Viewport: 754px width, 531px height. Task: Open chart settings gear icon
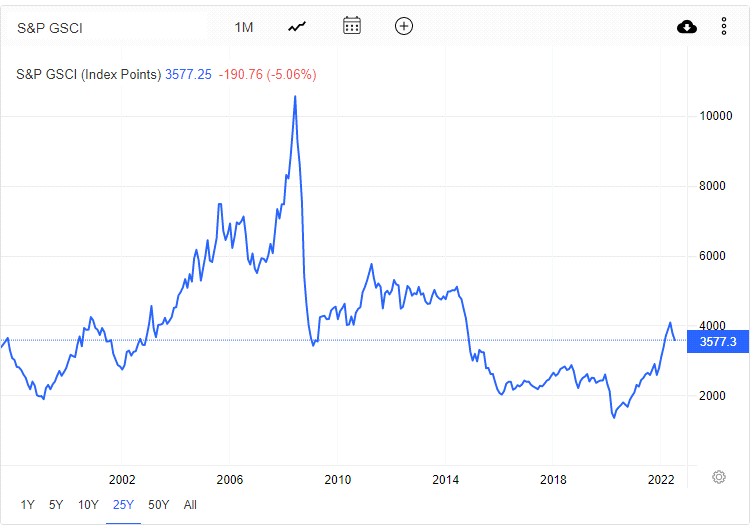(718, 477)
